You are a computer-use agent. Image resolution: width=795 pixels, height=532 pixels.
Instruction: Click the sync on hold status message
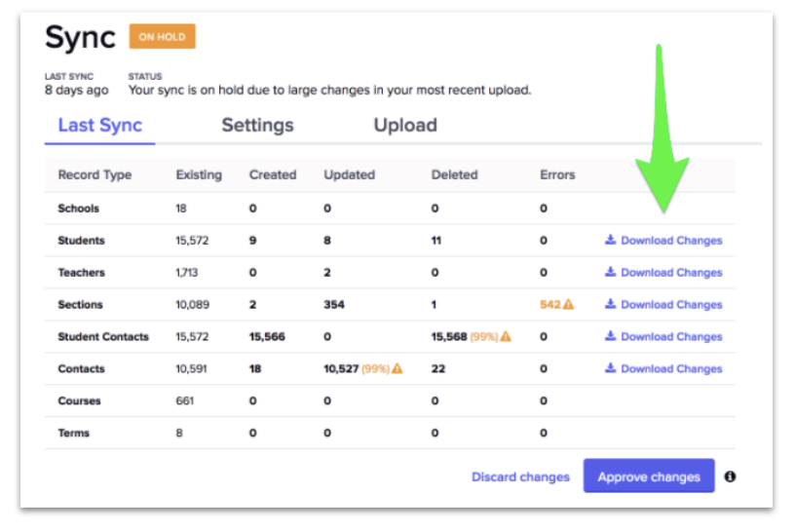(329, 91)
